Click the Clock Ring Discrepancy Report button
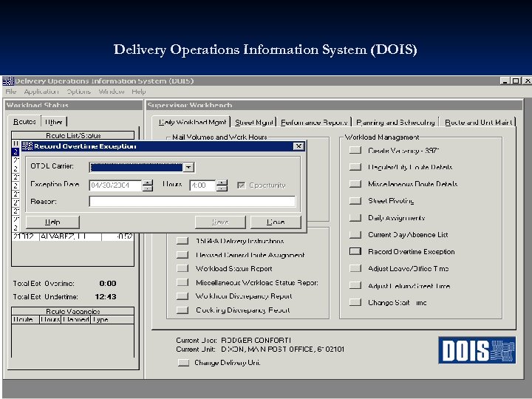Image resolution: width=532 pixels, height=399 pixels. point(183,310)
